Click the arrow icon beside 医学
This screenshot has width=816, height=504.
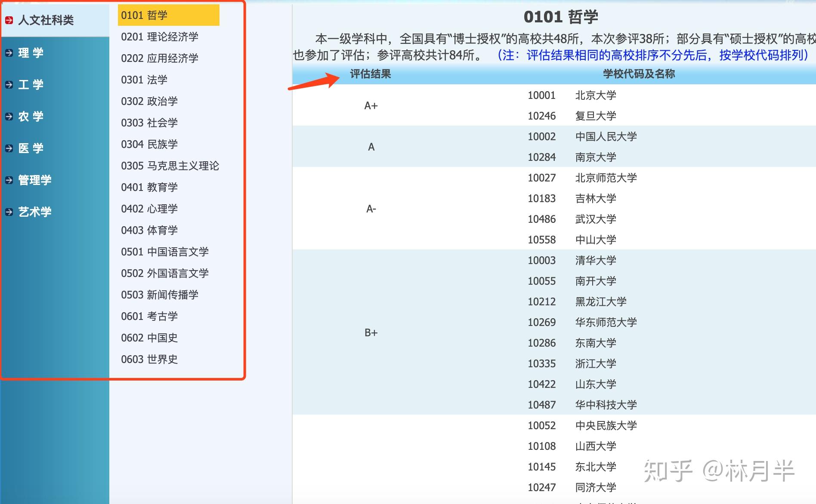9,148
